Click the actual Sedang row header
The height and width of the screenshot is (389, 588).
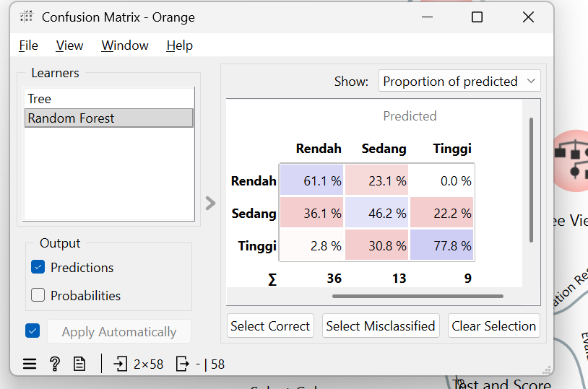(x=254, y=213)
